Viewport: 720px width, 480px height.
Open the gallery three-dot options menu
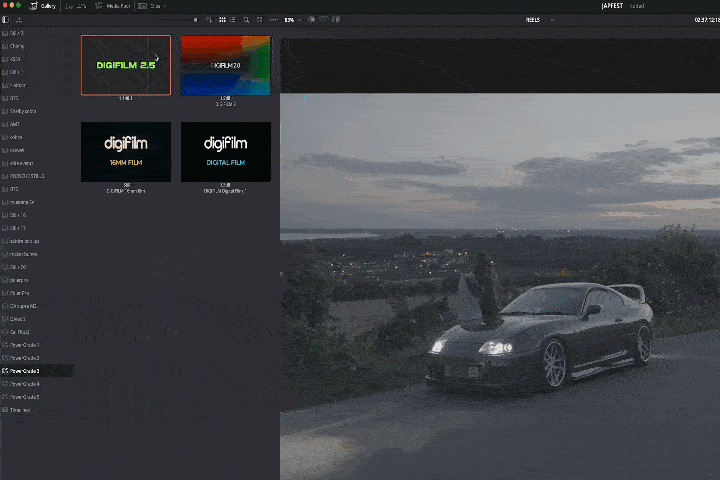pos(274,20)
